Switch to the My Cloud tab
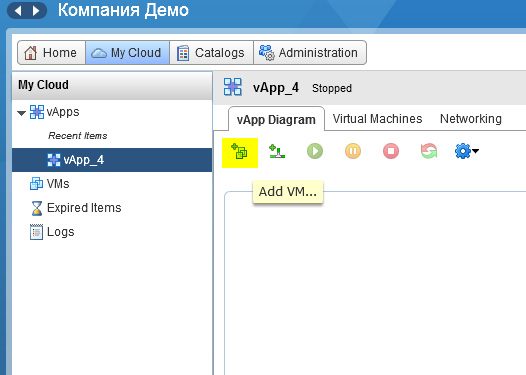 [127, 53]
